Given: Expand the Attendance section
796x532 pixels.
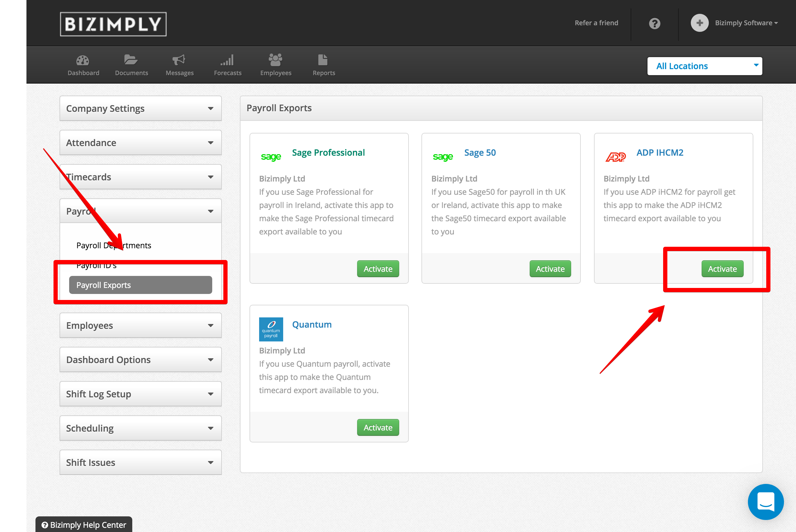Looking at the screenshot, I should (x=140, y=142).
